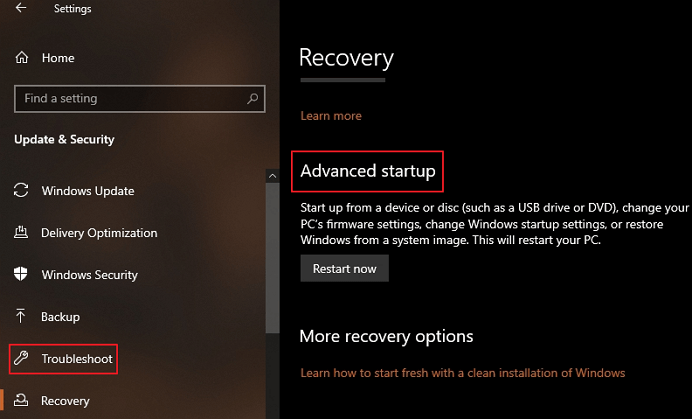Click the Windows Update sync icon

pyautogui.click(x=21, y=191)
